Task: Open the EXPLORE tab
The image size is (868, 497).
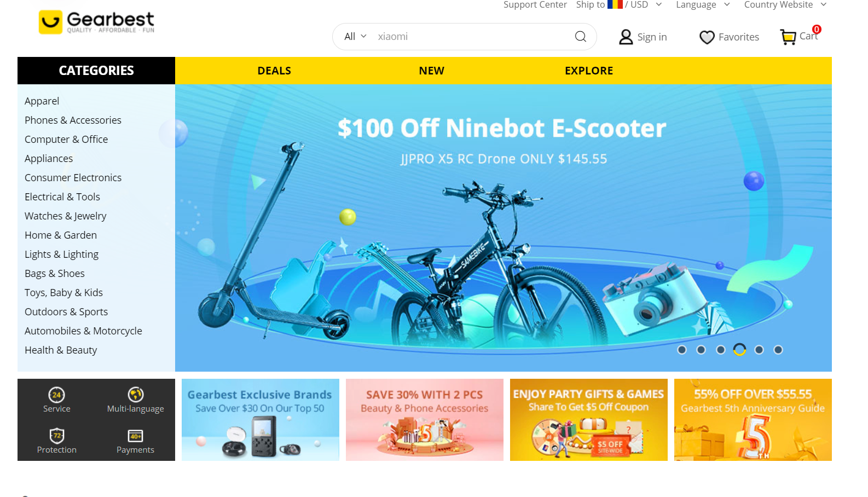Action: (x=589, y=71)
